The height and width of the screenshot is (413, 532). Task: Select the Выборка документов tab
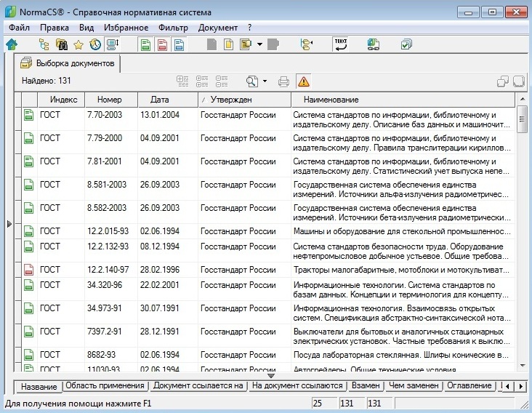(x=67, y=63)
